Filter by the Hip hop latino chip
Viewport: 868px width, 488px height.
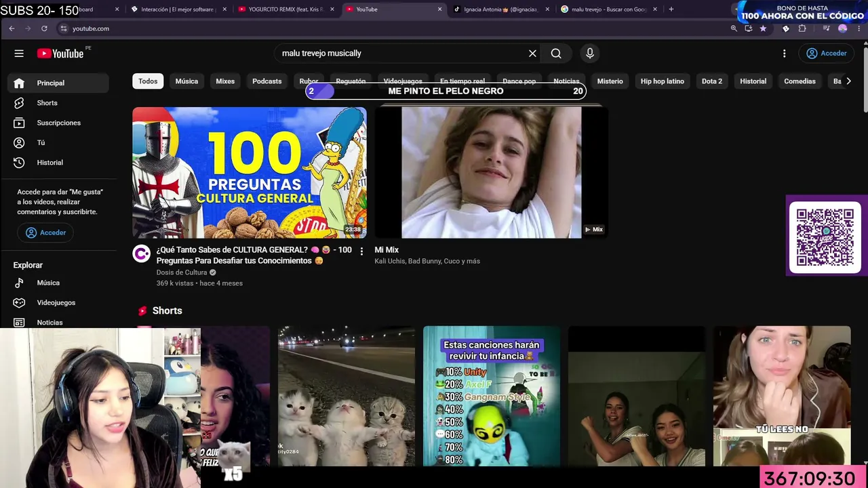coord(663,81)
